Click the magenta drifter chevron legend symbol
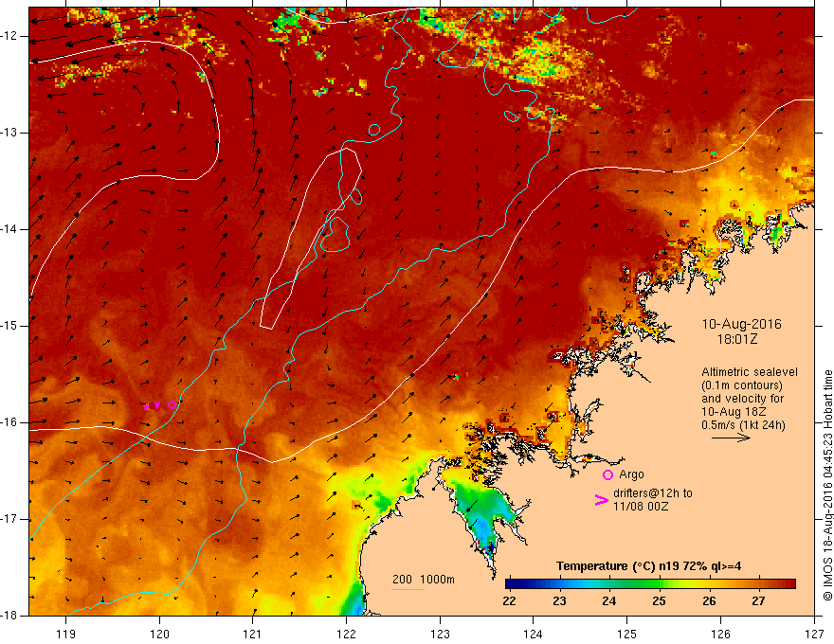This screenshot has width=834, height=644. pyautogui.click(x=601, y=500)
